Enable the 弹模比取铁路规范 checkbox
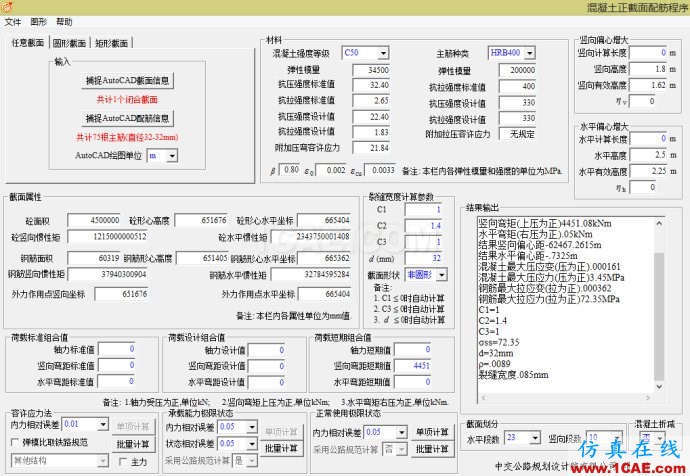 15,442
